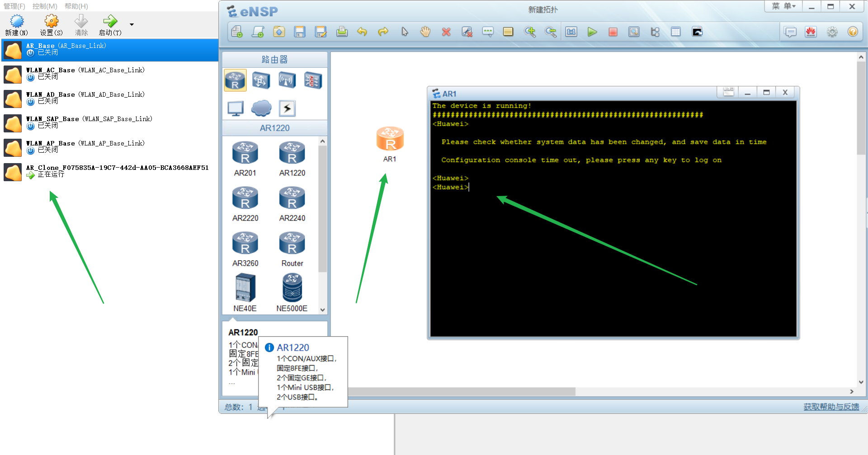
Task: Select the WLAN_SAP_Base virtual machine
Action: (x=109, y=123)
